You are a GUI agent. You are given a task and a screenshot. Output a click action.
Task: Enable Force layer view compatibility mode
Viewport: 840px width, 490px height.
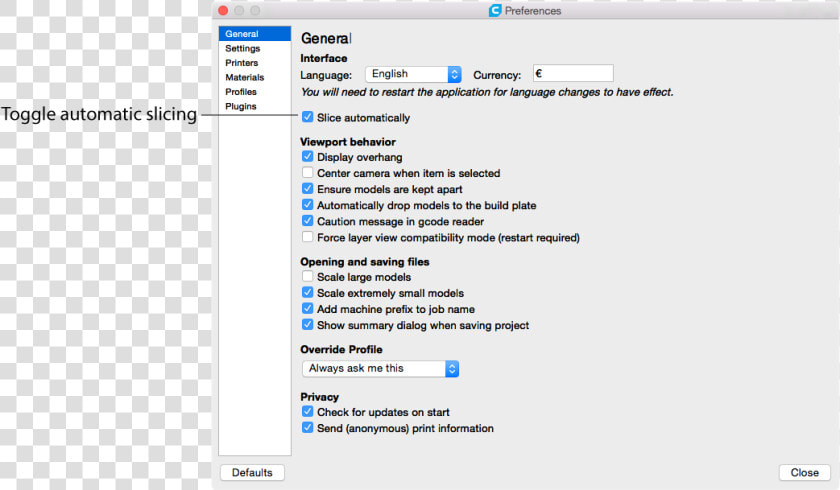click(x=308, y=237)
